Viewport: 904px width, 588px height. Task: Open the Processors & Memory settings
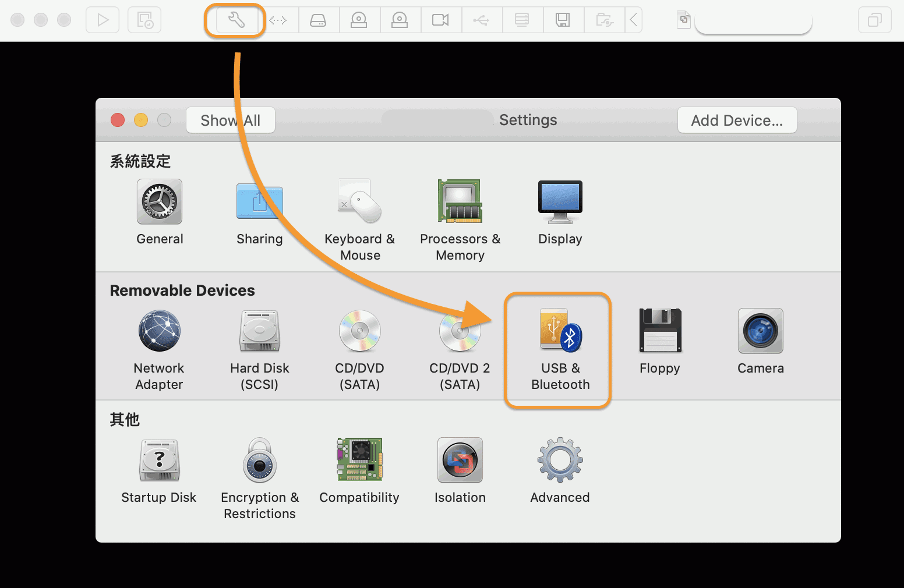pyautogui.click(x=460, y=202)
